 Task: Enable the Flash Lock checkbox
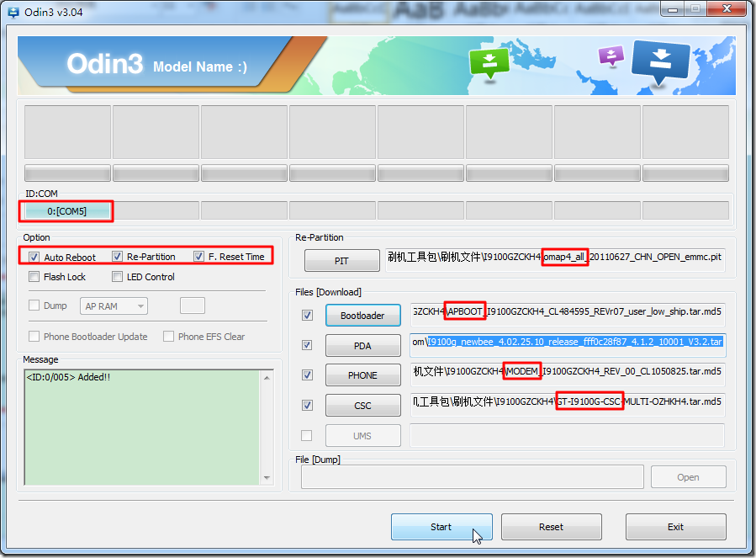point(34,277)
